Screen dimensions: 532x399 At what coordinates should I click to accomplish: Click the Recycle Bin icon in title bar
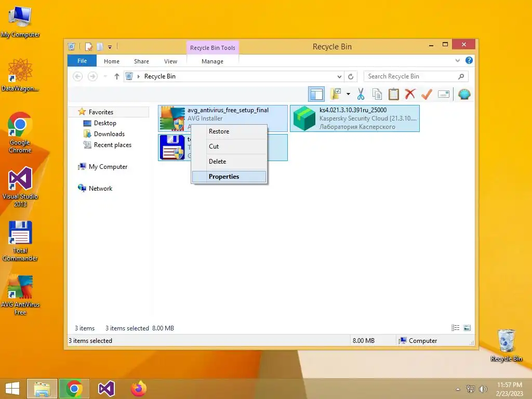tap(71, 47)
